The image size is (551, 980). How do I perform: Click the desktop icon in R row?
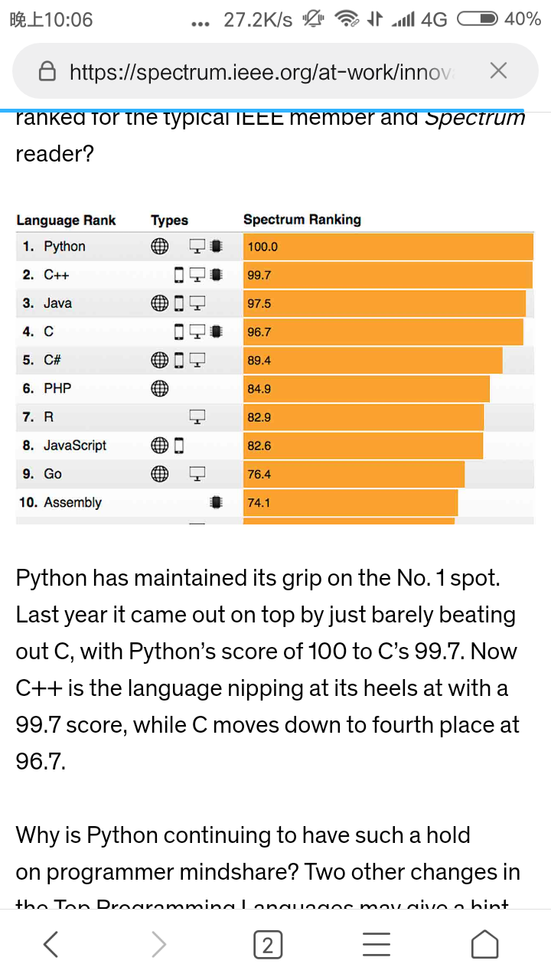click(197, 417)
